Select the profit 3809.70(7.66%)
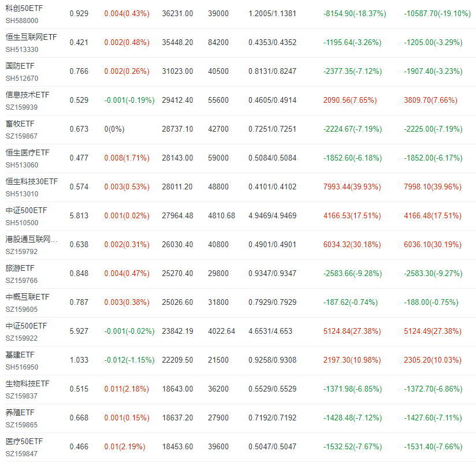 pyautogui.click(x=430, y=100)
